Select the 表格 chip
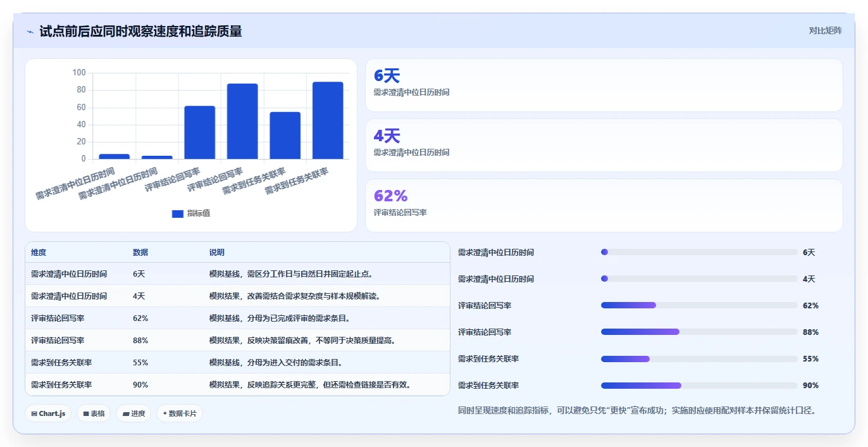Image resolution: width=868 pixels, height=447 pixels. [94, 413]
